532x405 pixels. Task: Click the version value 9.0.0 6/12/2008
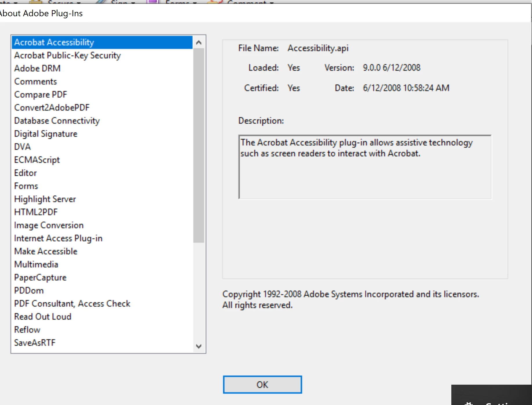[x=392, y=68]
